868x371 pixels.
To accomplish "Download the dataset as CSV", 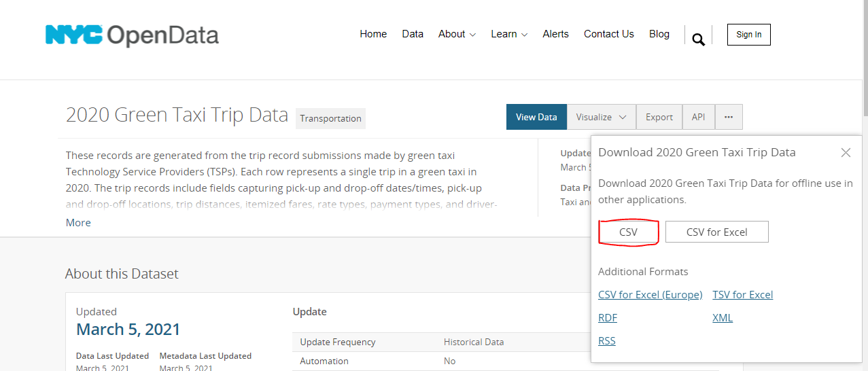I will (629, 232).
